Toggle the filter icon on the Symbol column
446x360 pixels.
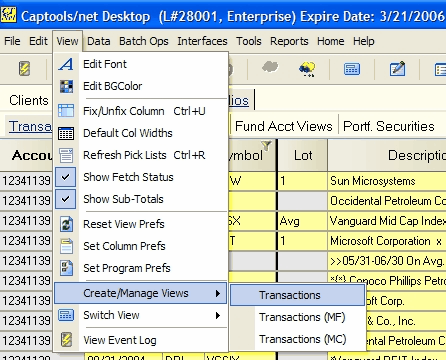pos(266,145)
